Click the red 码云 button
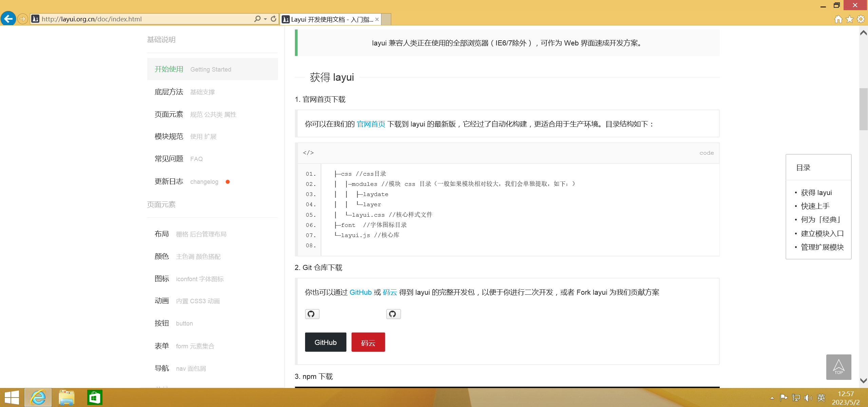The height and width of the screenshot is (407, 868). (368, 342)
